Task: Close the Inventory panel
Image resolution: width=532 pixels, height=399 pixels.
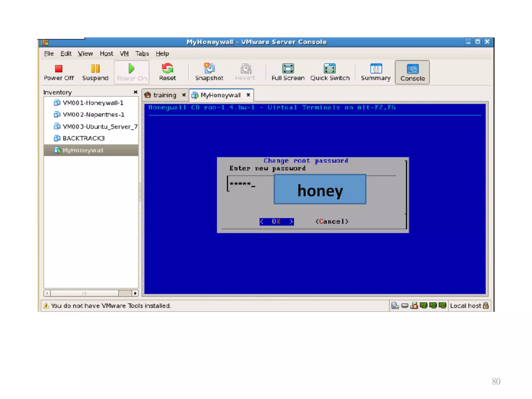Action: pyautogui.click(x=135, y=92)
